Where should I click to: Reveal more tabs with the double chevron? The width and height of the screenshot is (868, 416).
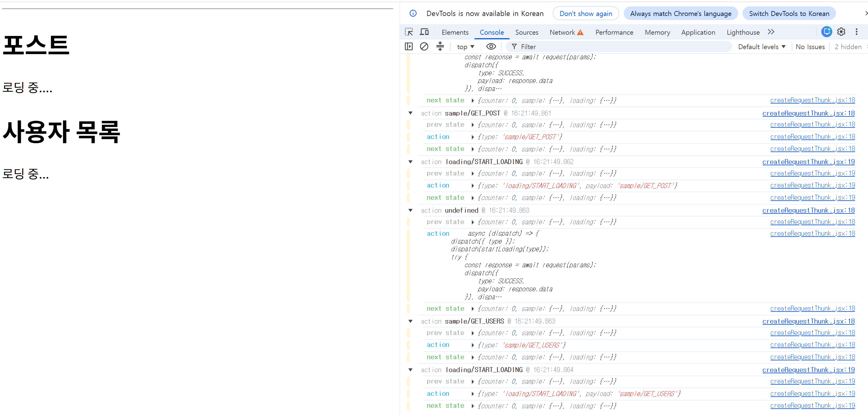tap(771, 32)
